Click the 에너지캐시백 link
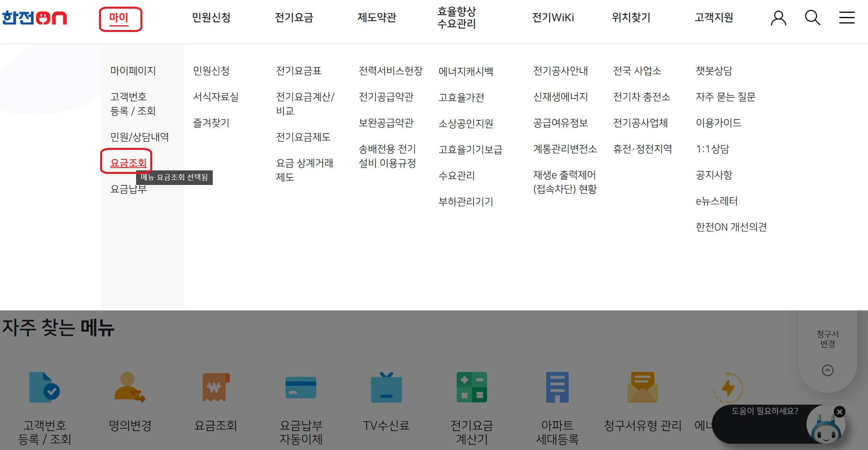This screenshot has height=450, width=868. tap(467, 71)
